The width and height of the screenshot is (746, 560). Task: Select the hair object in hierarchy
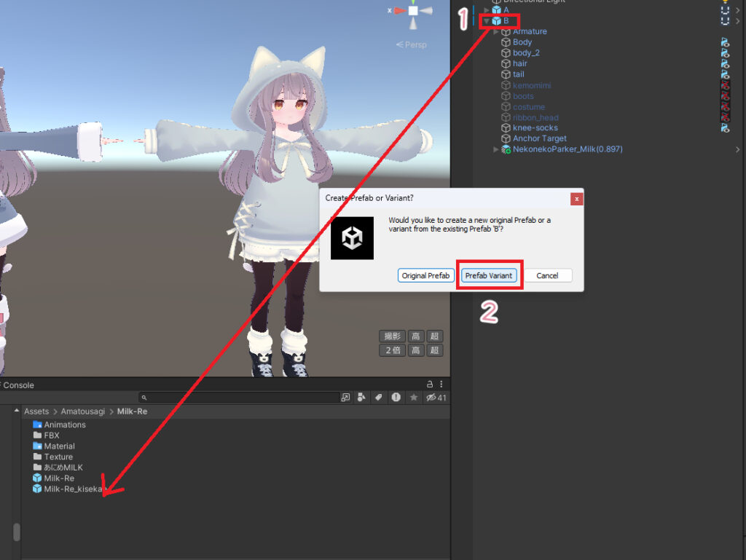[519, 63]
